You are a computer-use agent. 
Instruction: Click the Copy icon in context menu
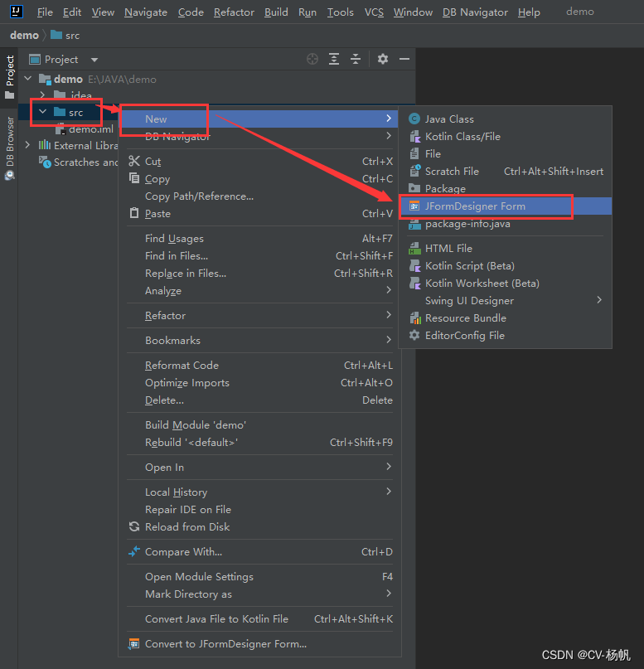coord(134,178)
